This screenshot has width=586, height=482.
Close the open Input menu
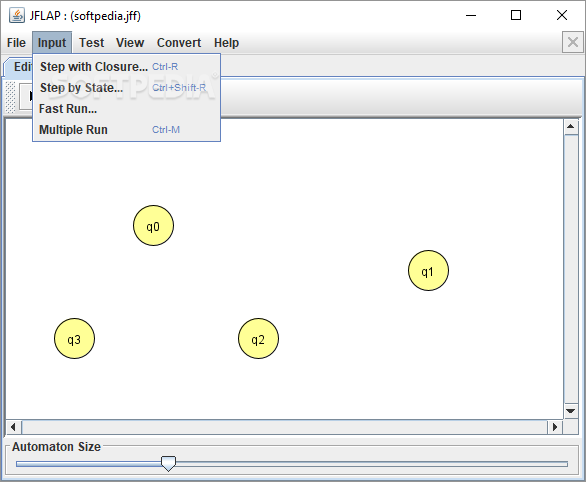52,43
